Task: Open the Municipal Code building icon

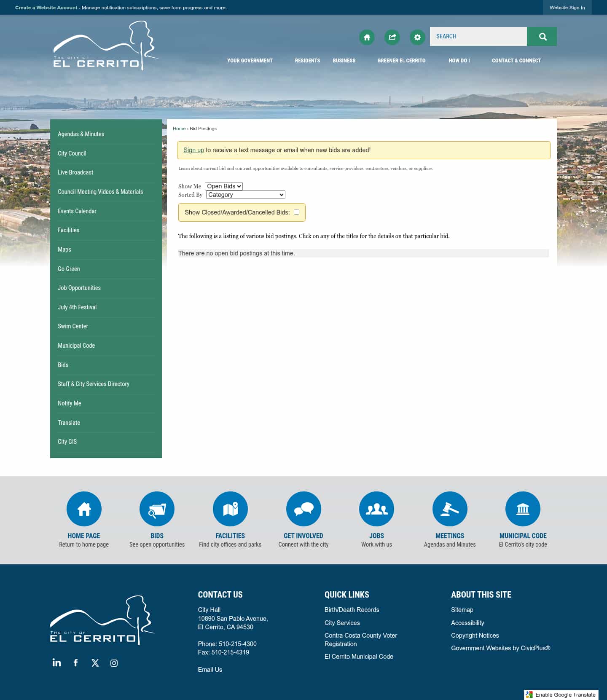Action: (x=523, y=509)
